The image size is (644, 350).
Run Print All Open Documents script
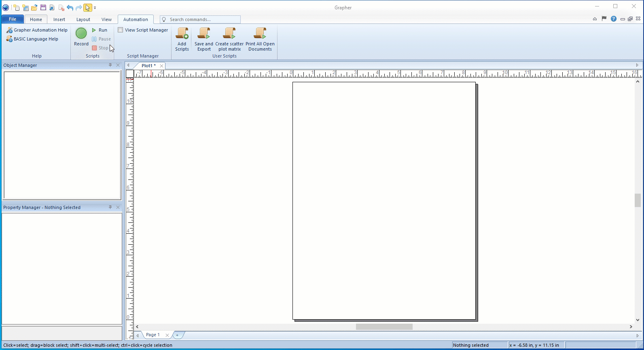pyautogui.click(x=260, y=39)
